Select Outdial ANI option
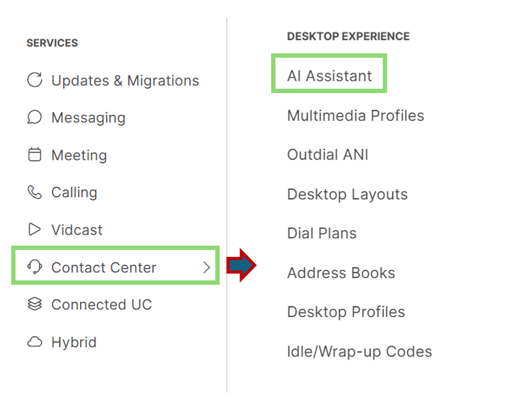Image resolution: width=523 pixels, height=420 pixels. point(328,154)
